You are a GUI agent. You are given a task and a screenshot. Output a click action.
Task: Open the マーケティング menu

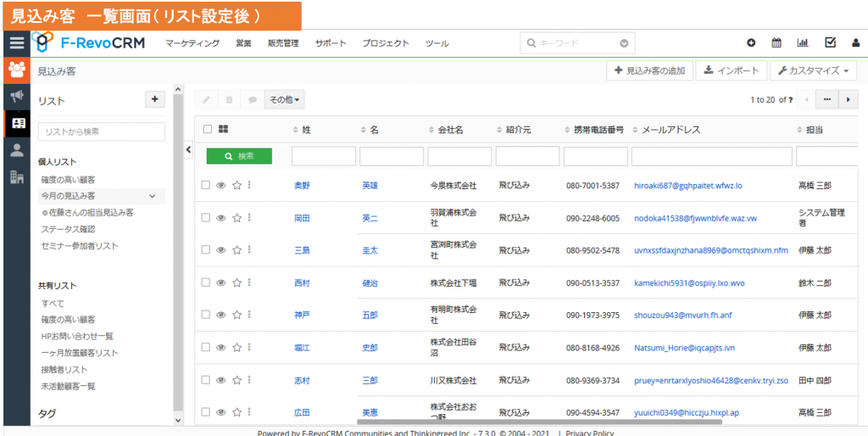tap(192, 43)
